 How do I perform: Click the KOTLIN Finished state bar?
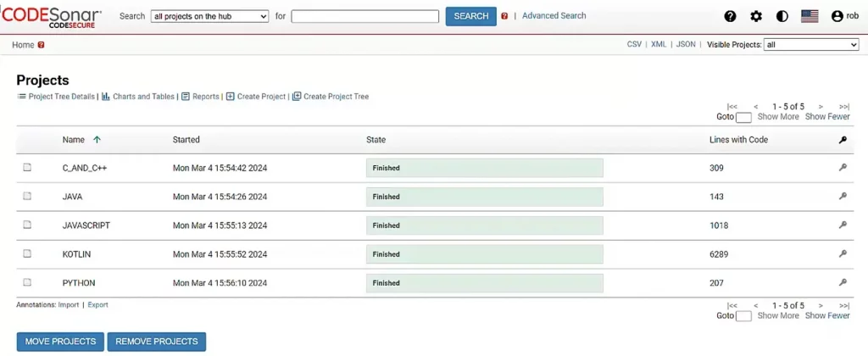pos(484,253)
